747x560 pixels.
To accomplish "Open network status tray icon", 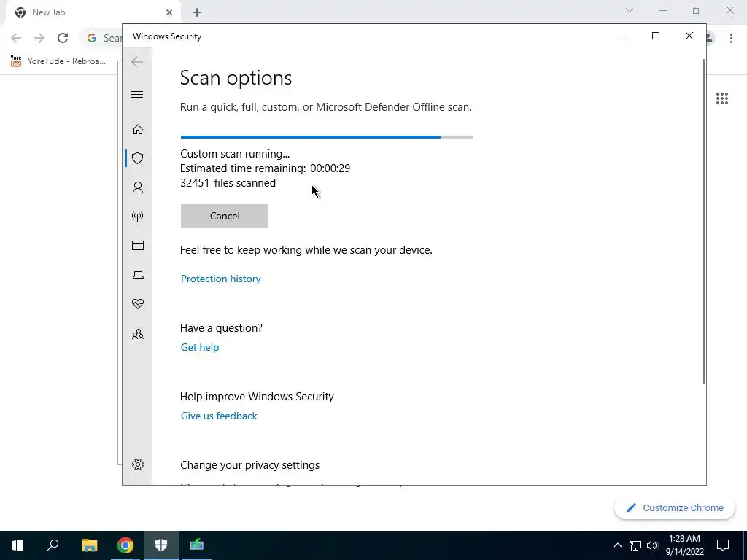I will pyautogui.click(x=635, y=545).
